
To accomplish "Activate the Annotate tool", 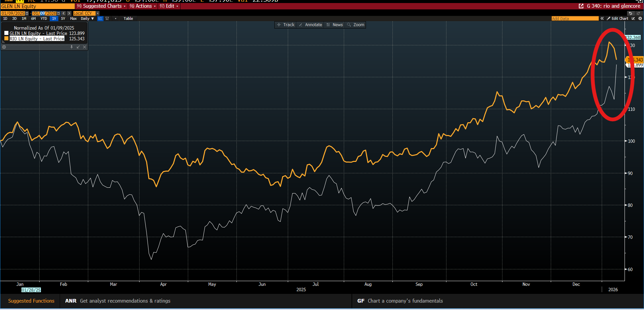I will tap(310, 25).
